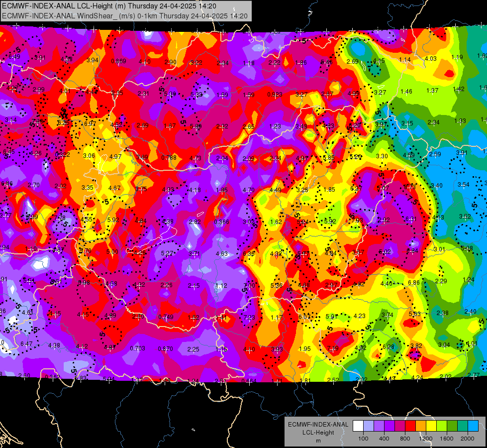Viewport: 487px width, 448px height.
Task: Click the magenta legend swatch left of 800
Action: (400, 426)
